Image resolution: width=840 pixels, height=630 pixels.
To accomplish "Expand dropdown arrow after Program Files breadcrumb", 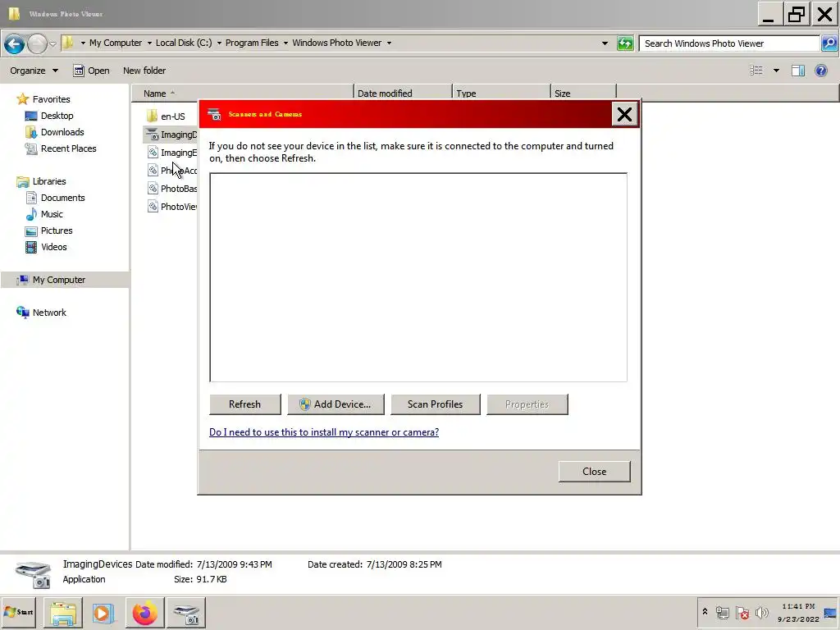I will pos(285,43).
